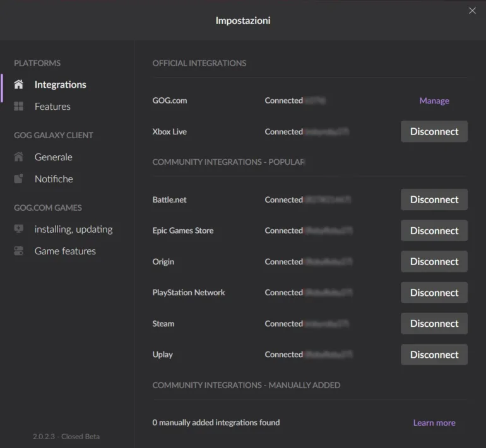Screen dimensions: 486x448
Task: Click the Game features toggle icon
Action: click(x=18, y=251)
